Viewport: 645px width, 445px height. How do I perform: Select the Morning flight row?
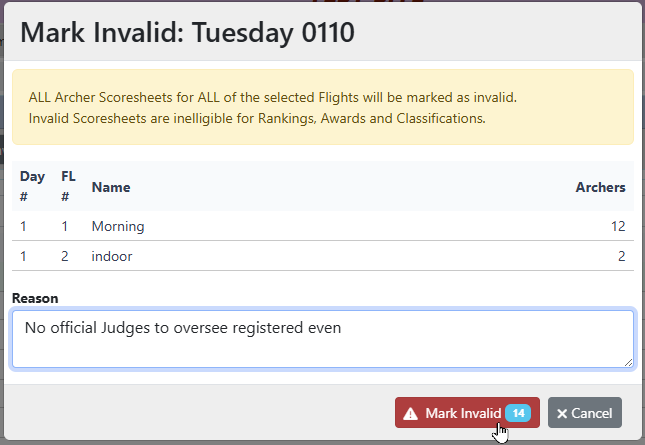click(x=321, y=226)
